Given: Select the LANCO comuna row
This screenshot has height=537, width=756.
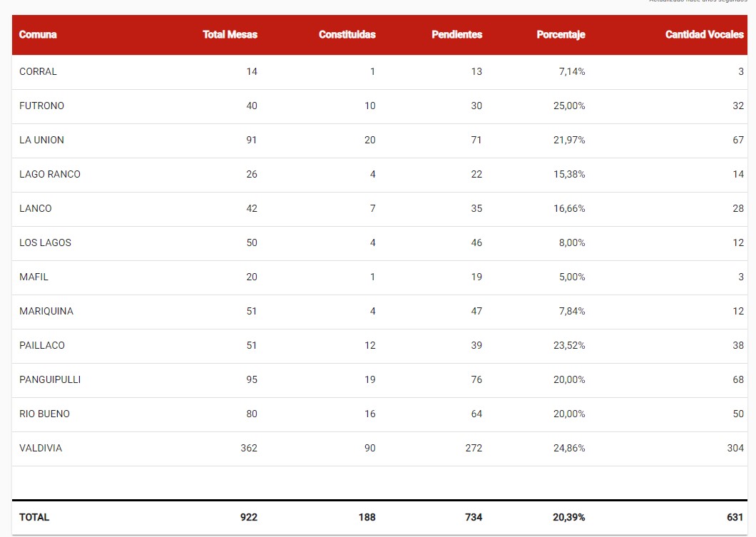Looking at the screenshot, I should [380, 209].
